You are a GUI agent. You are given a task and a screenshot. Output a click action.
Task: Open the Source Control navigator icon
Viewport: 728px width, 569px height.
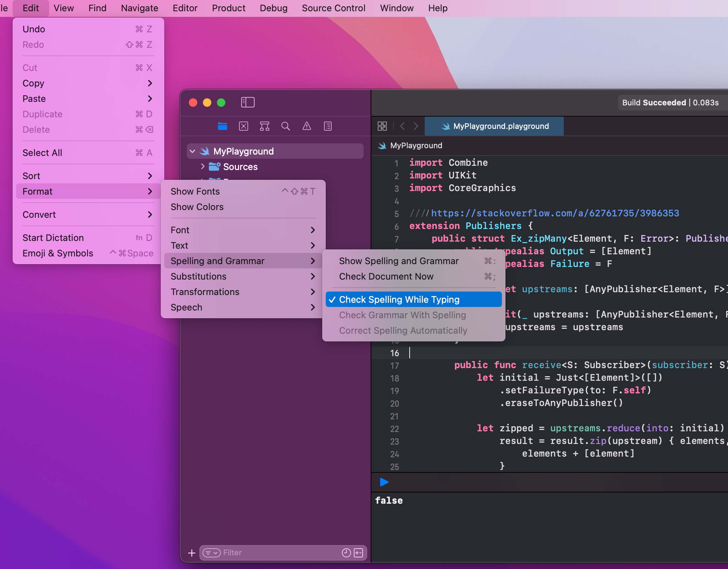(x=244, y=126)
